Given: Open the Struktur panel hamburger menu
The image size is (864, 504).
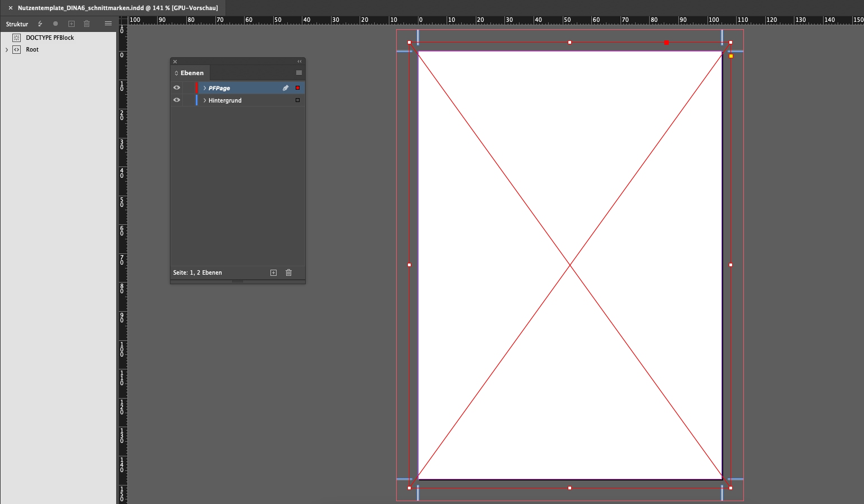Looking at the screenshot, I should pos(108,24).
